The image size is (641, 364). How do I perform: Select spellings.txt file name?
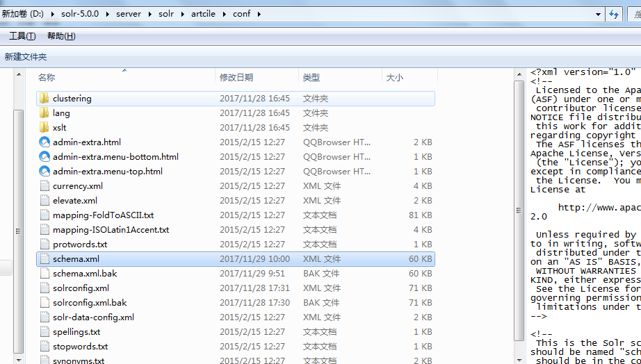(x=76, y=332)
